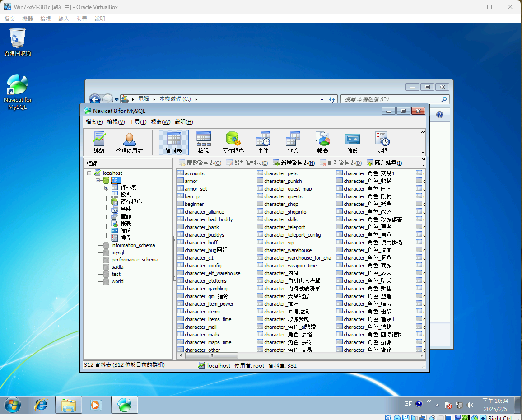This screenshot has height=420, width=522.
Task: Open the 檢視(V) menu in Navicat
Action: tap(116, 122)
